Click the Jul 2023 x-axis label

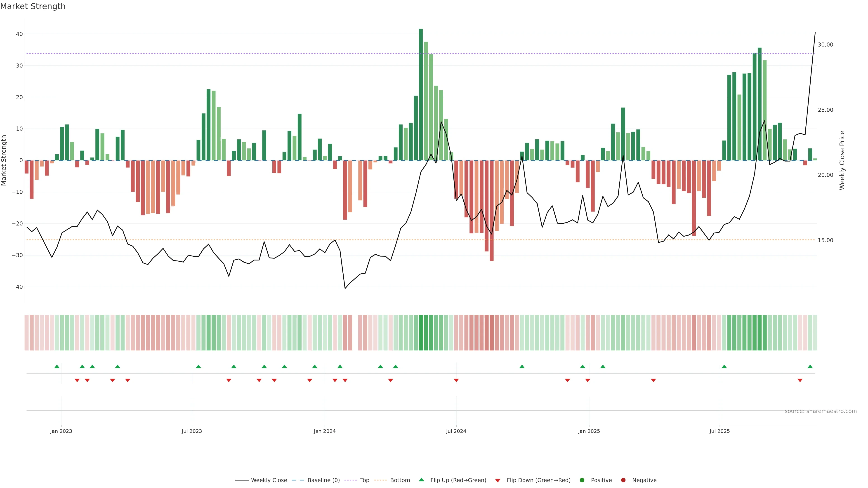(x=192, y=431)
